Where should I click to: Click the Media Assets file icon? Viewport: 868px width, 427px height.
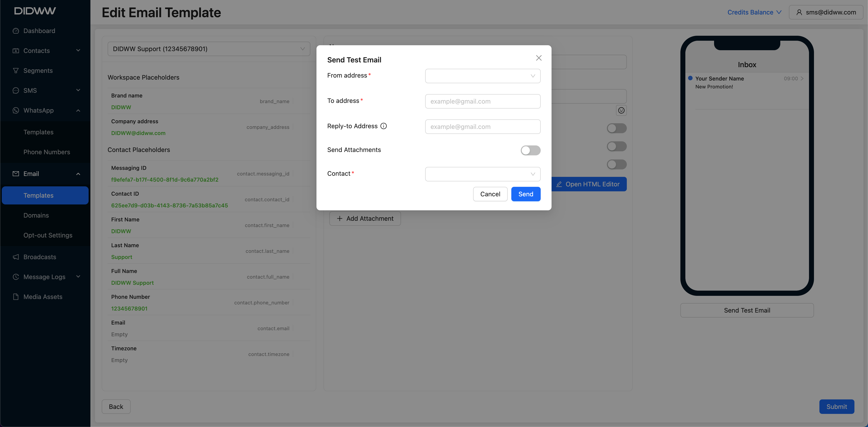[16, 297]
